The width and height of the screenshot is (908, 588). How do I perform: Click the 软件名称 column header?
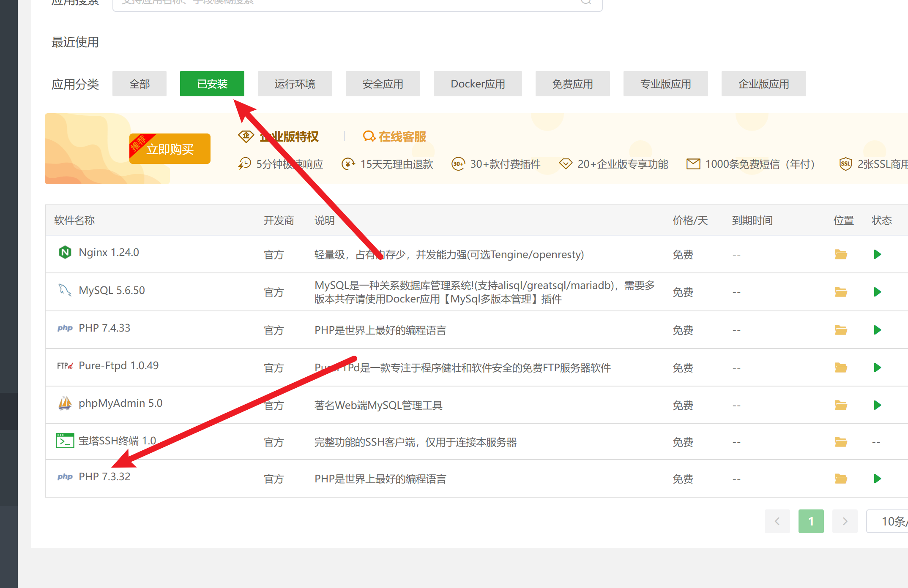tap(74, 220)
